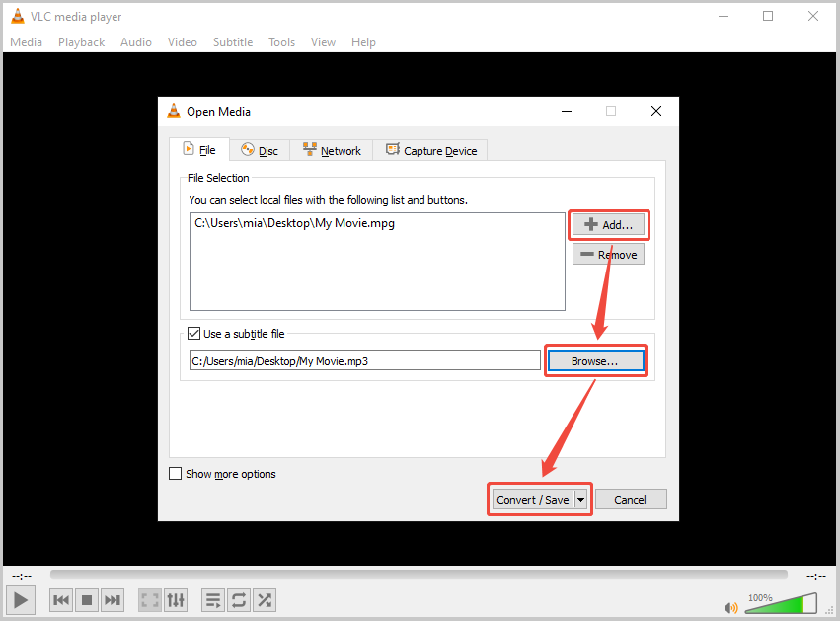This screenshot has width=840, height=621.
Task: Open the Help menu
Action: 363,42
